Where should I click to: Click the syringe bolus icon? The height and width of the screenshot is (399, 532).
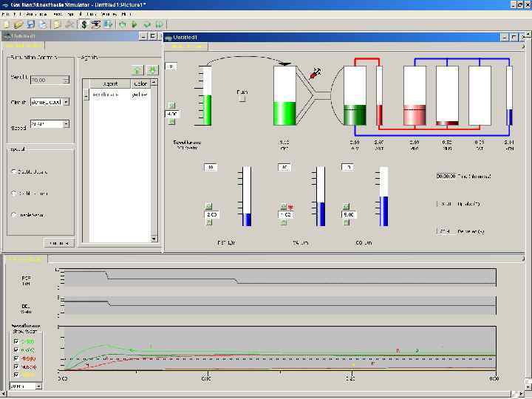(316, 73)
